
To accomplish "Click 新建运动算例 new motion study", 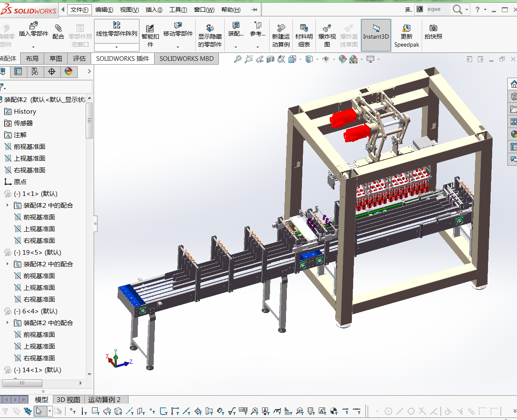I will tap(281, 28).
